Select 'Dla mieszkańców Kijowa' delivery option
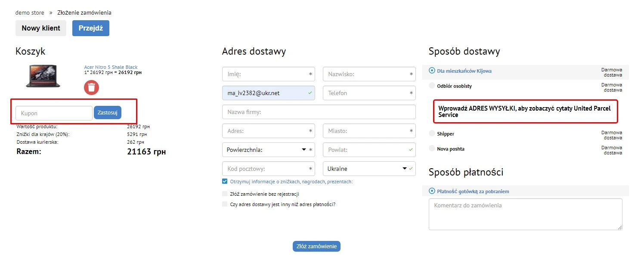644x262 pixels. [x=431, y=70]
